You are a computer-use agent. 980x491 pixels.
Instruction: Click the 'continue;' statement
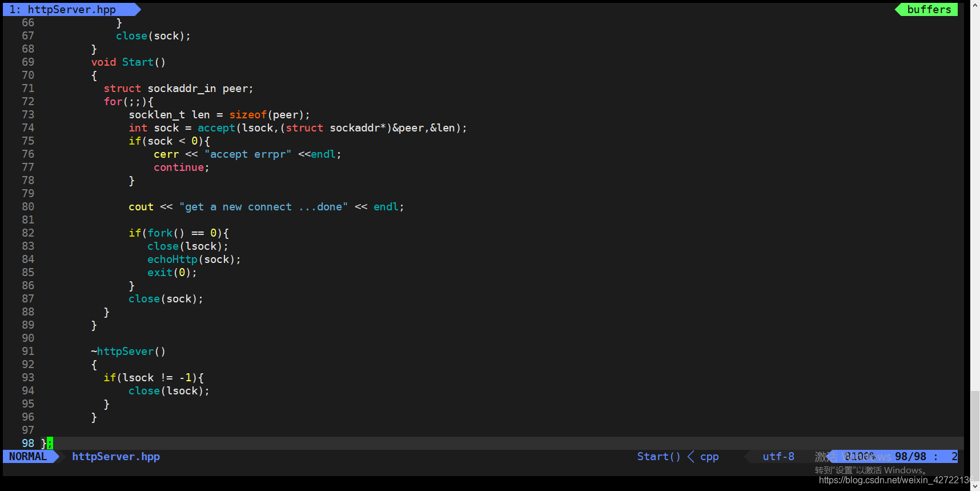coord(182,167)
